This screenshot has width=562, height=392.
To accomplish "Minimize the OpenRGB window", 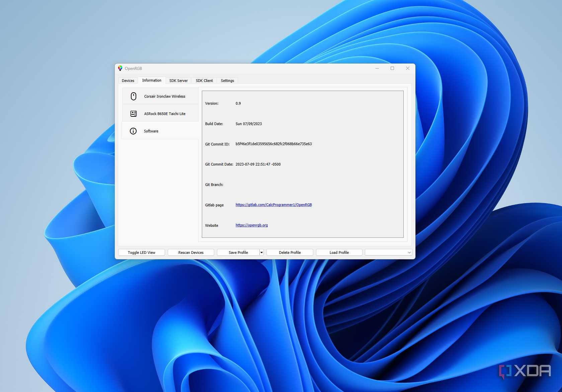I will coord(377,68).
